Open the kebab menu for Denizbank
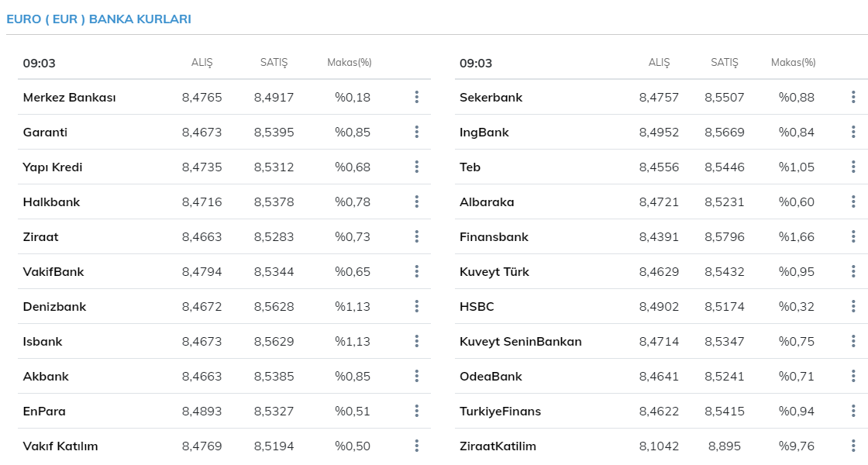 tap(417, 306)
